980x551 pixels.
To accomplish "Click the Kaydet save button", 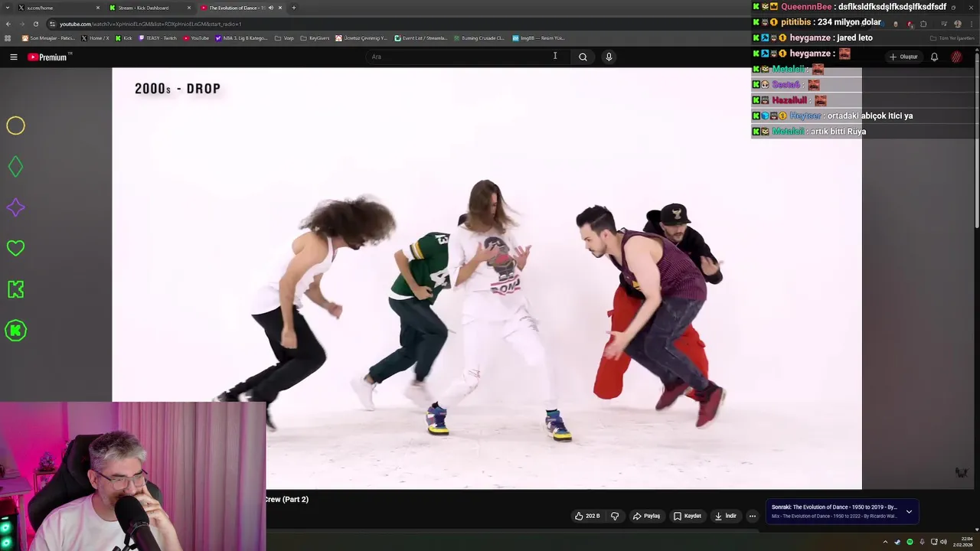I will tap(688, 516).
